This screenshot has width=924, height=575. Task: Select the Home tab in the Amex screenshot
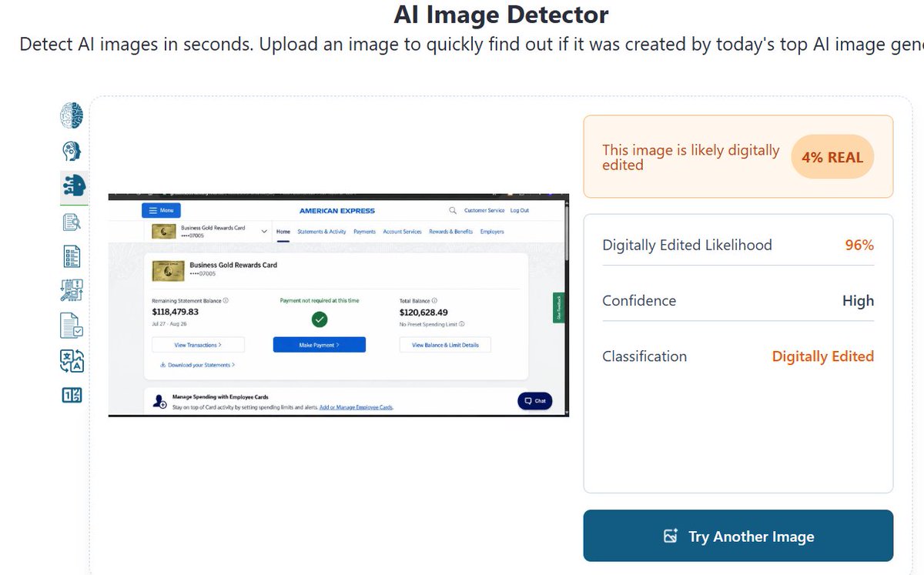(283, 232)
